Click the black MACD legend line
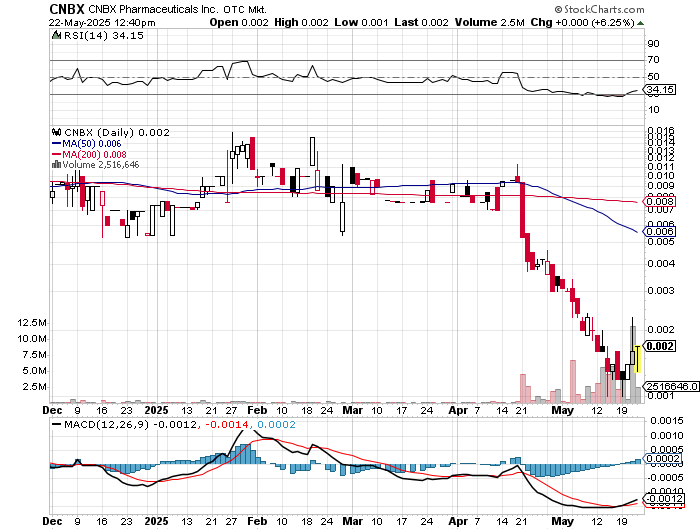The height and width of the screenshot is (530, 700). tap(57, 424)
